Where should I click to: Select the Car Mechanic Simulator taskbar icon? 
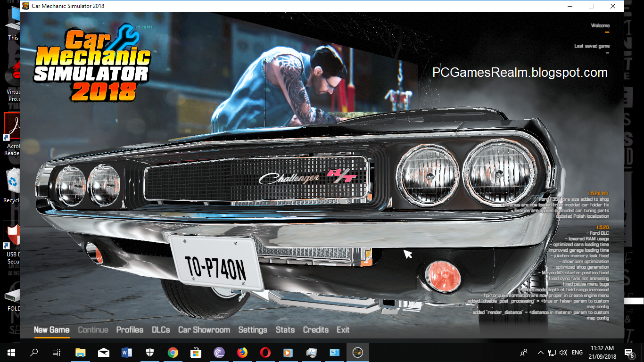pos(357,353)
